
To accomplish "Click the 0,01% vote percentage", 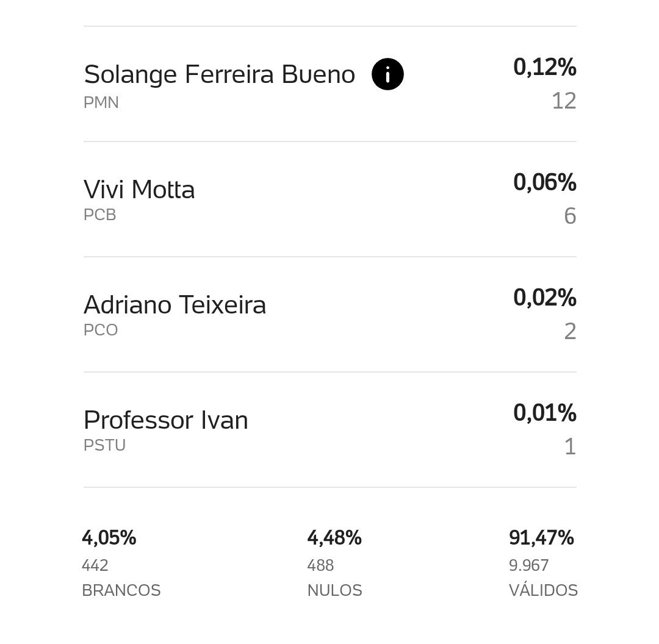I will coord(545,412).
